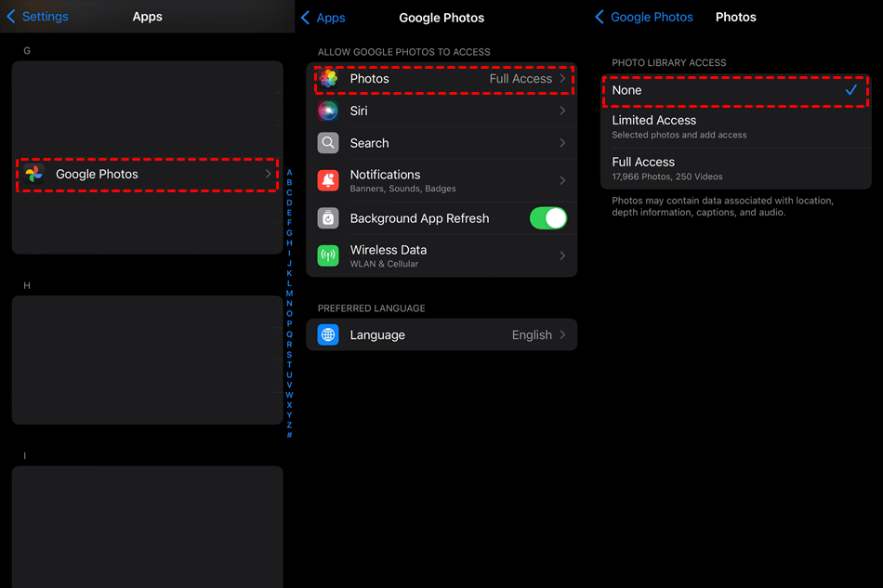
Task: Open Language English chevron
Action: pos(562,334)
